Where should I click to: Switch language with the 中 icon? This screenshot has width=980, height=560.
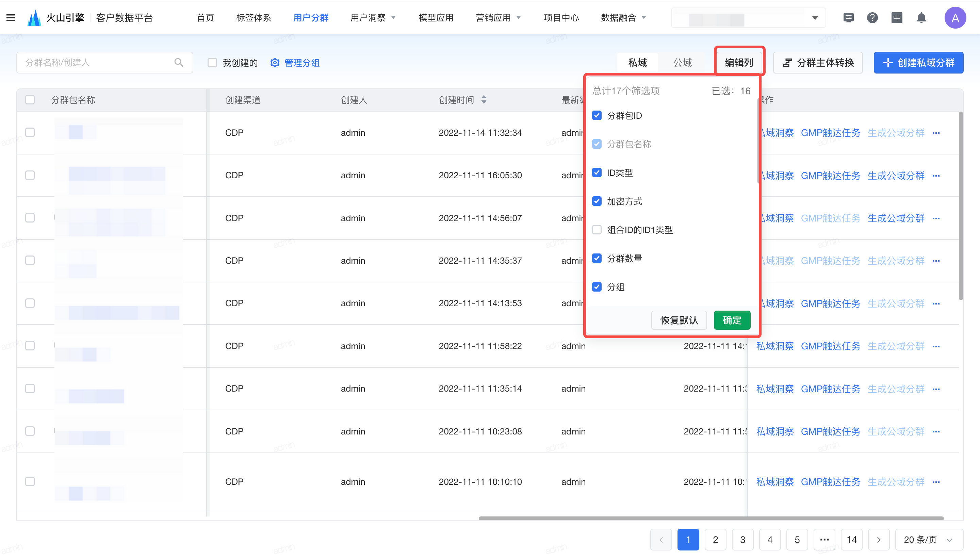[x=897, y=18]
